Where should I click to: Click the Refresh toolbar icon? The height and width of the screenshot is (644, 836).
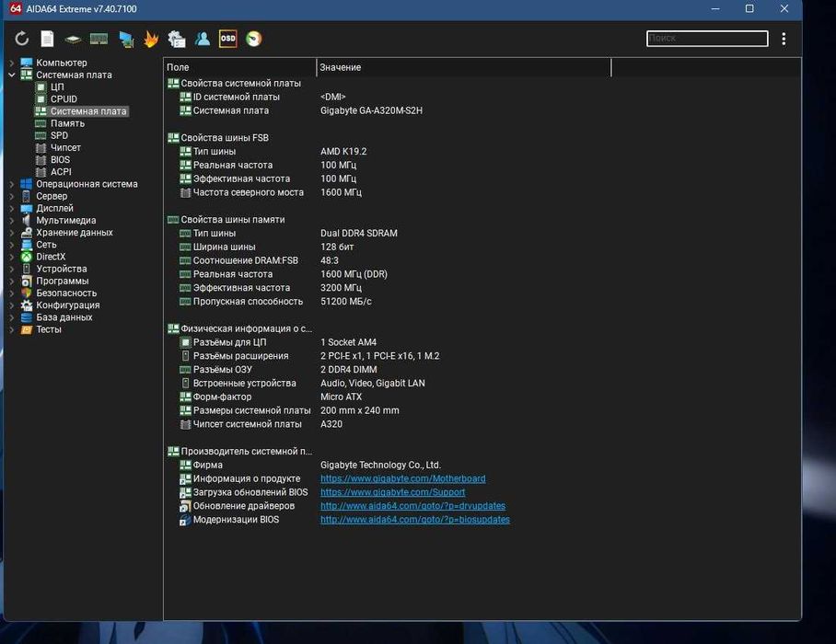[x=22, y=39]
